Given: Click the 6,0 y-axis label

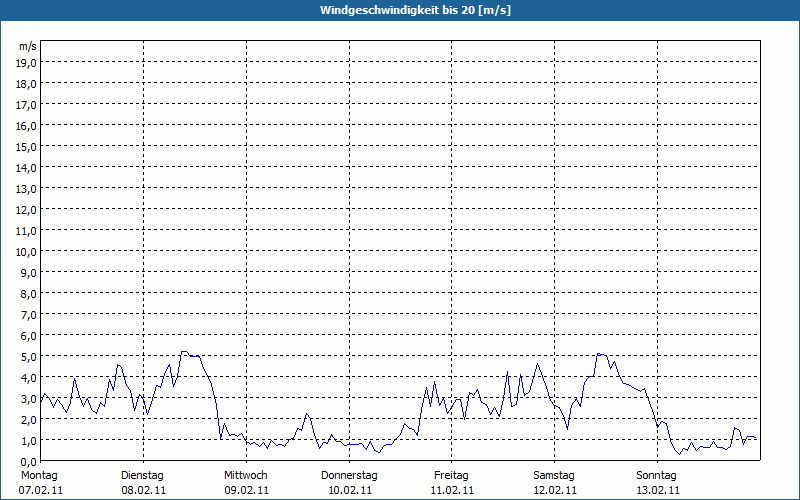Looking at the screenshot, I should tap(28, 336).
